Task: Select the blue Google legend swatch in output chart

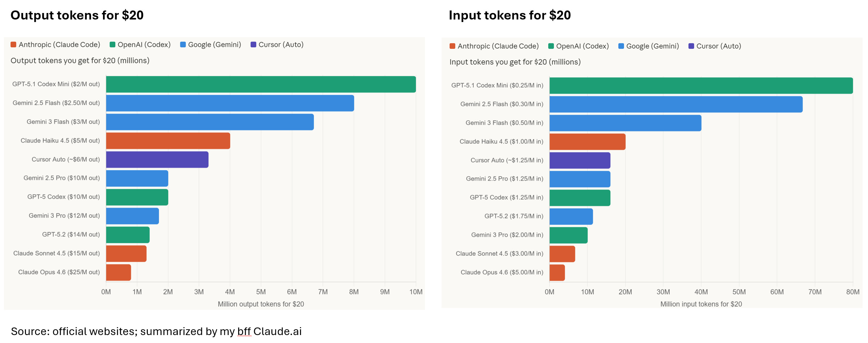Action: click(x=183, y=45)
